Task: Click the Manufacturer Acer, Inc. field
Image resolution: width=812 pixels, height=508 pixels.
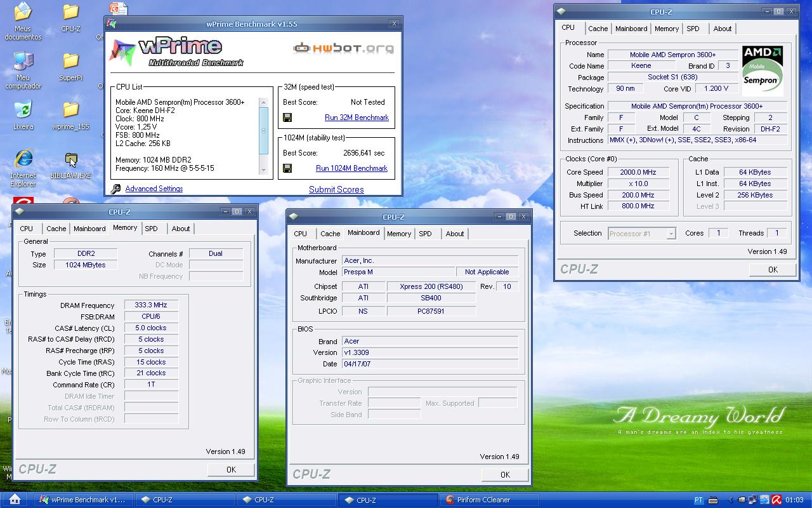Action: [x=429, y=260]
